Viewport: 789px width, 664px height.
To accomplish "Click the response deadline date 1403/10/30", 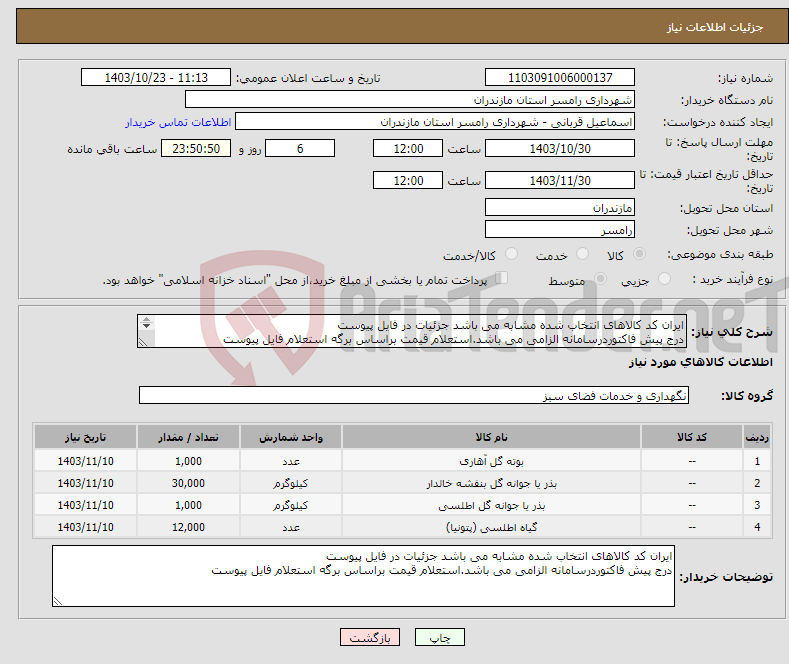I will (x=560, y=148).
